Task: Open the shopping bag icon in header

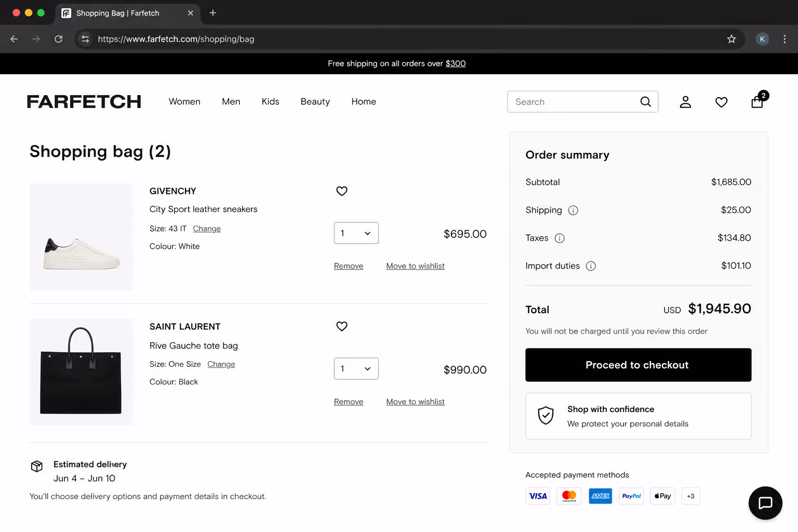Action: [757, 102]
